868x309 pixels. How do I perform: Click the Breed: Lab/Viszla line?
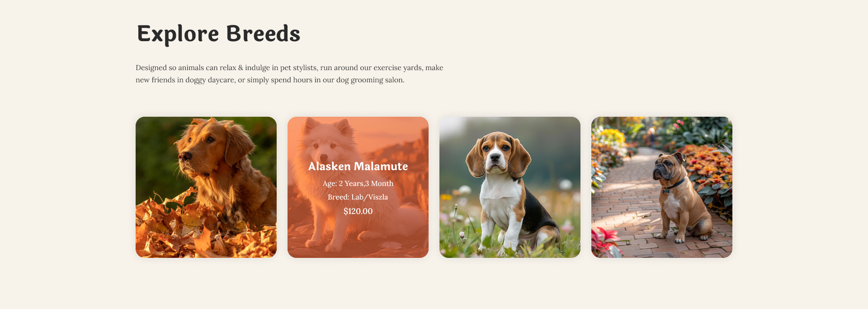(x=358, y=197)
